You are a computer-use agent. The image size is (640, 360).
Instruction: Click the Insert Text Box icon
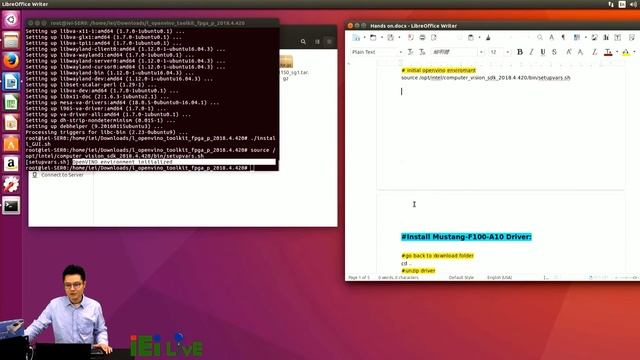[x=618, y=38]
